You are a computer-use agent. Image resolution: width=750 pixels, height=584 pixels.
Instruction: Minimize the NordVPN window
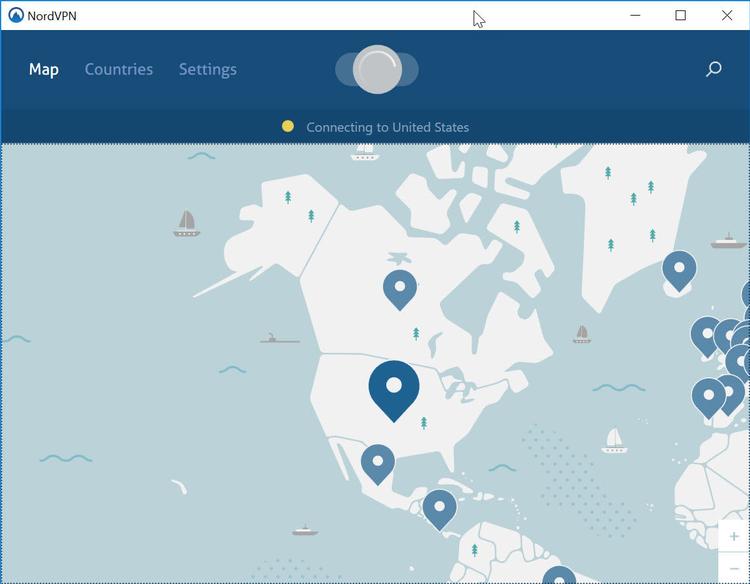point(634,15)
